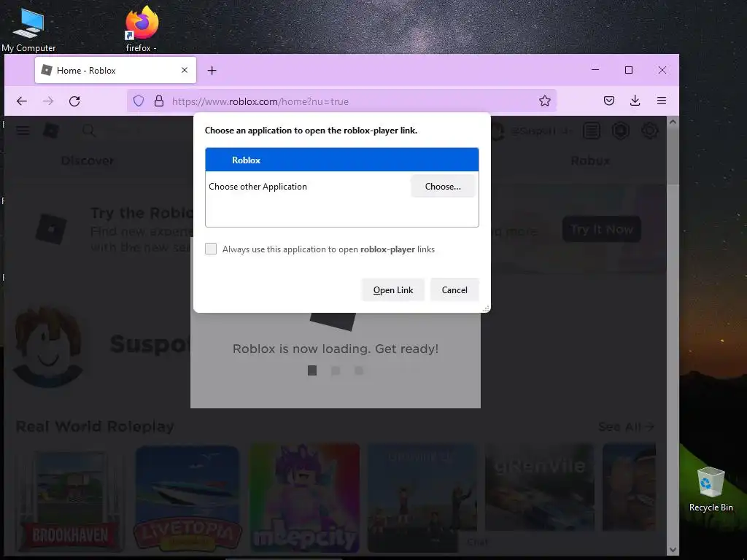
Task: Click page scrollbar up arrow
Action: coord(673,122)
